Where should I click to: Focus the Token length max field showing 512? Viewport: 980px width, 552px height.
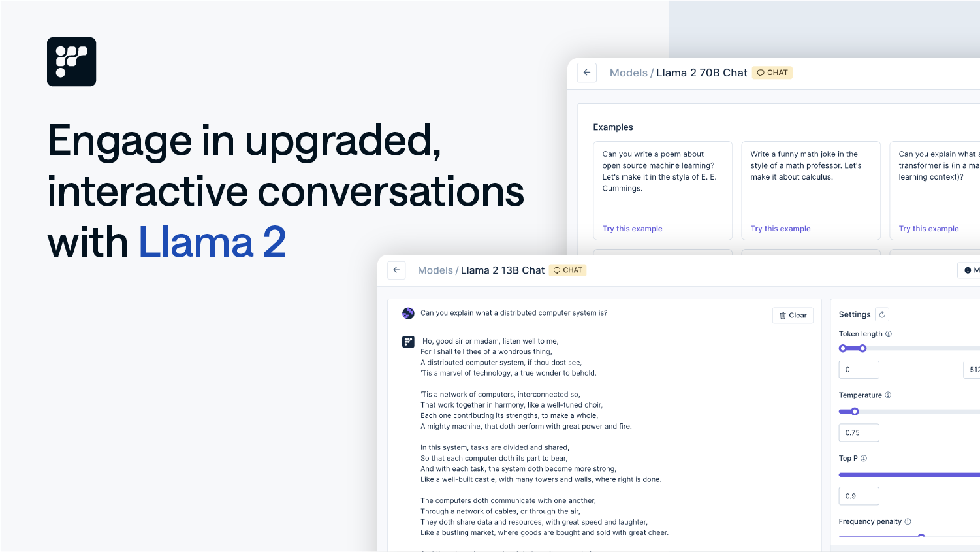[x=972, y=370]
